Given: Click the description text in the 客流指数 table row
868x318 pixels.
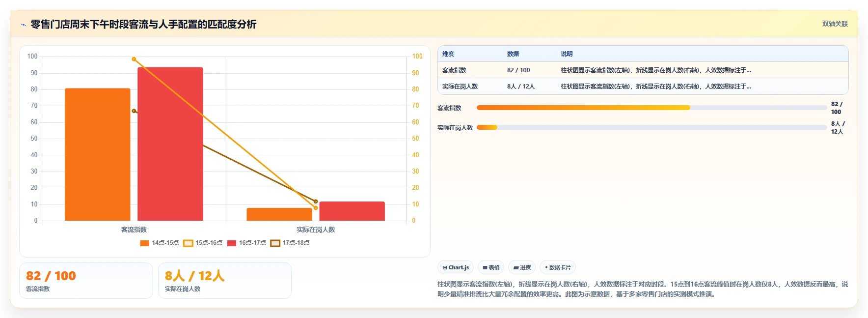Looking at the screenshot, I should click(x=656, y=70).
